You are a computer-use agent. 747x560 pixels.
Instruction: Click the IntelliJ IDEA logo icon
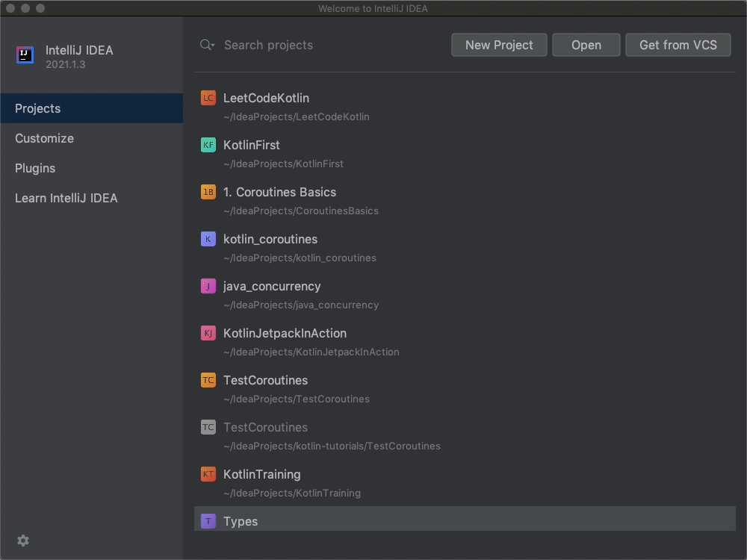(25, 55)
